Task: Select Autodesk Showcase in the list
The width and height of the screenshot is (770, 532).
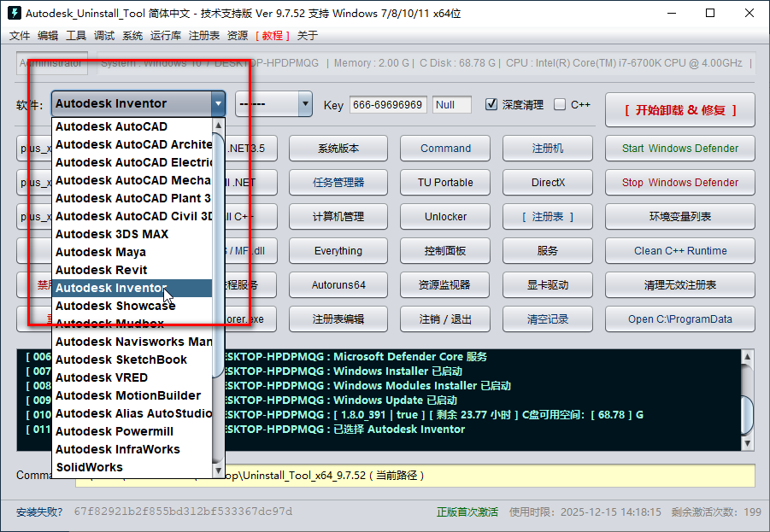Action: [132, 306]
